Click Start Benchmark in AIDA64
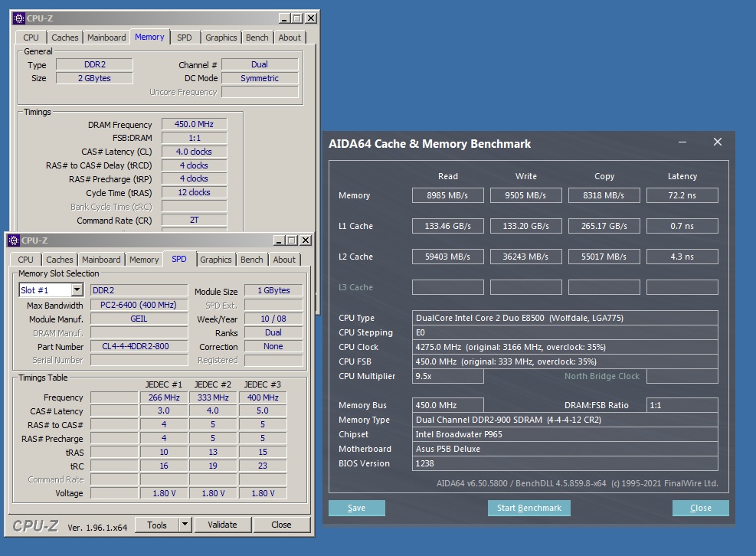The height and width of the screenshot is (556, 756). pyautogui.click(x=529, y=508)
